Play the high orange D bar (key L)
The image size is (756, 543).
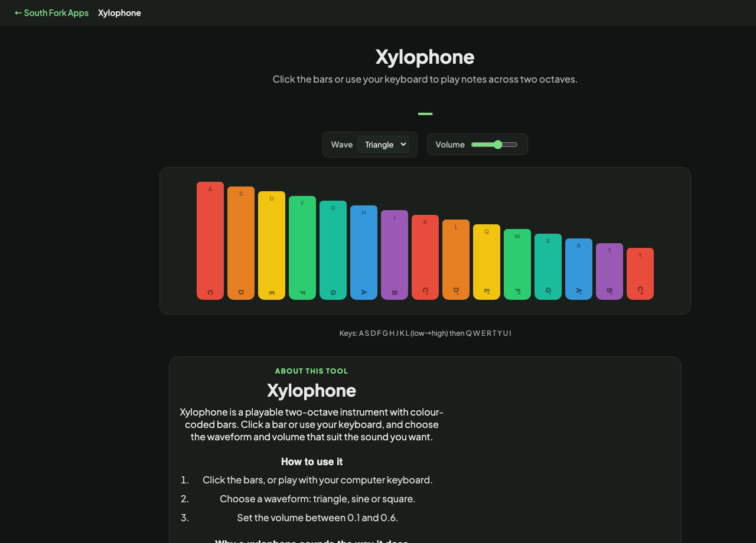456,260
